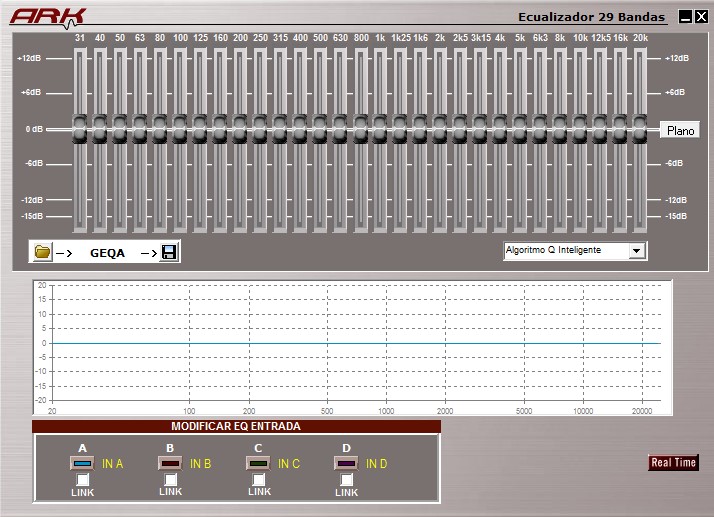Enable LINK checkbox under channel A

coord(82,480)
